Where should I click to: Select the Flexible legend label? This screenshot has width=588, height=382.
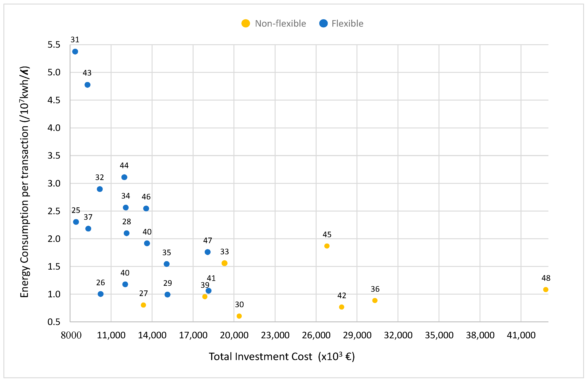[x=347, y=24]
